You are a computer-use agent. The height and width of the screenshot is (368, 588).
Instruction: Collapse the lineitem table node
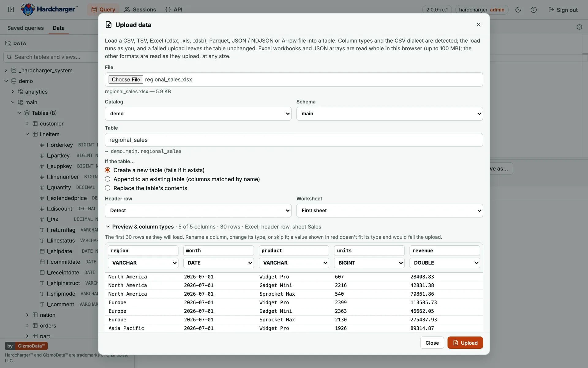[x=27, y=134]
